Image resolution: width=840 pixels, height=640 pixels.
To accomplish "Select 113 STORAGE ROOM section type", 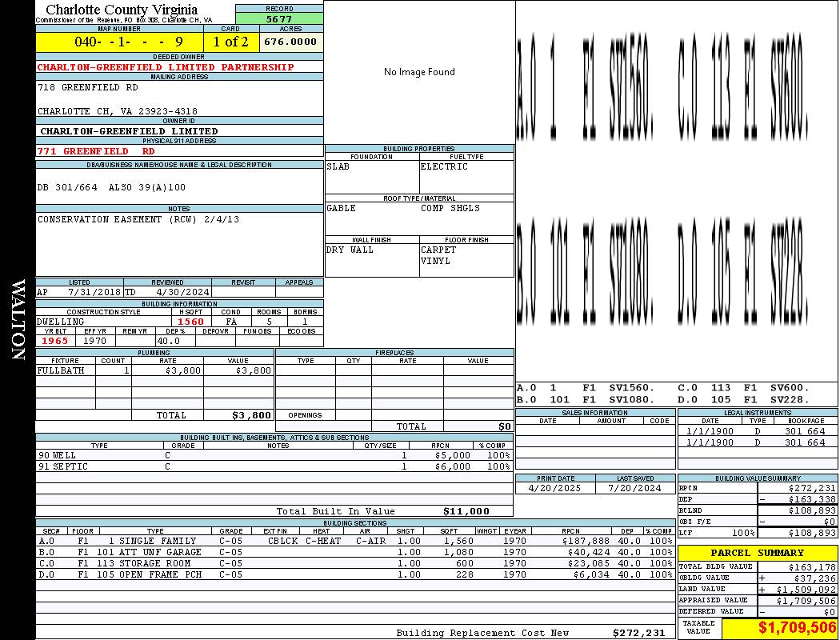I will click(143, 563).
